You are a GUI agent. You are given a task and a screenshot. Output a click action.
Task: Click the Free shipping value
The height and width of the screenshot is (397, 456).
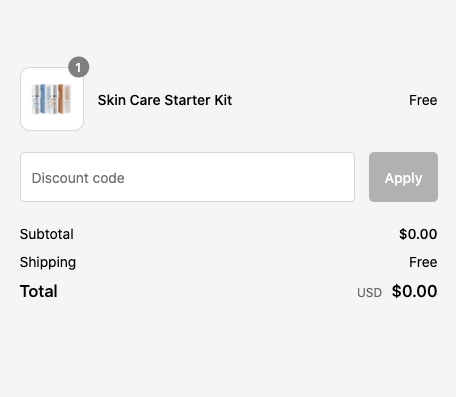423,262
